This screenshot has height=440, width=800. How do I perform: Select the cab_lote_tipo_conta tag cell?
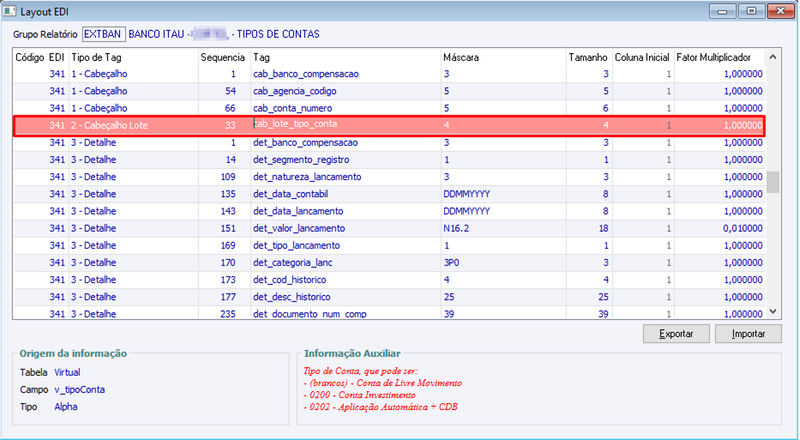345,125
